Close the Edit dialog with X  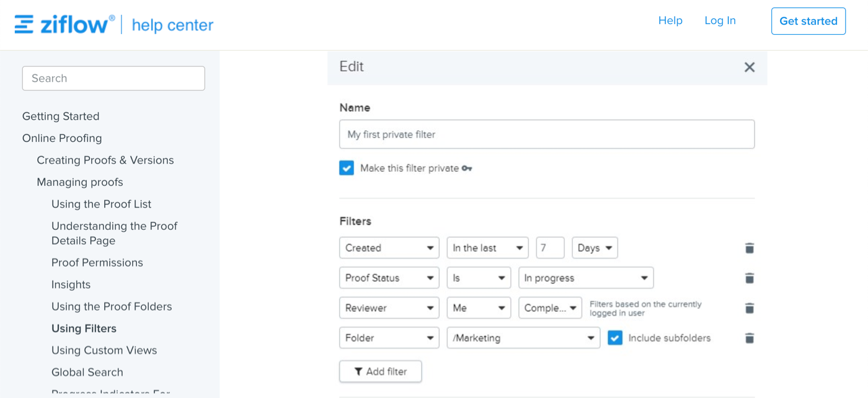(749, 67)
